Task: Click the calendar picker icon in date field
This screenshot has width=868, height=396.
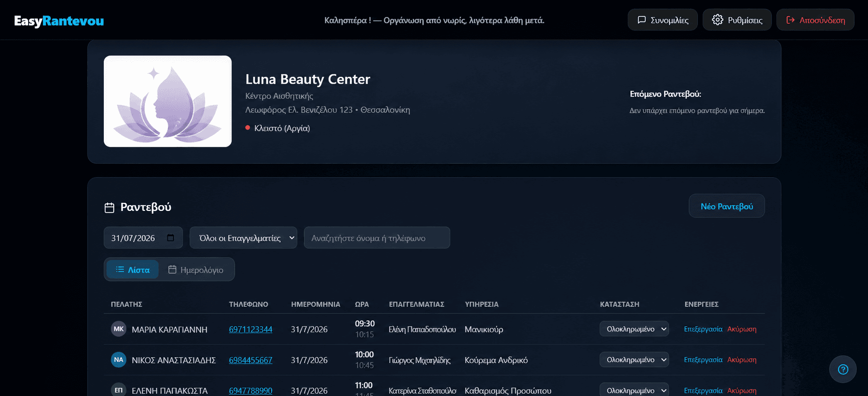Action: point(171,238)
